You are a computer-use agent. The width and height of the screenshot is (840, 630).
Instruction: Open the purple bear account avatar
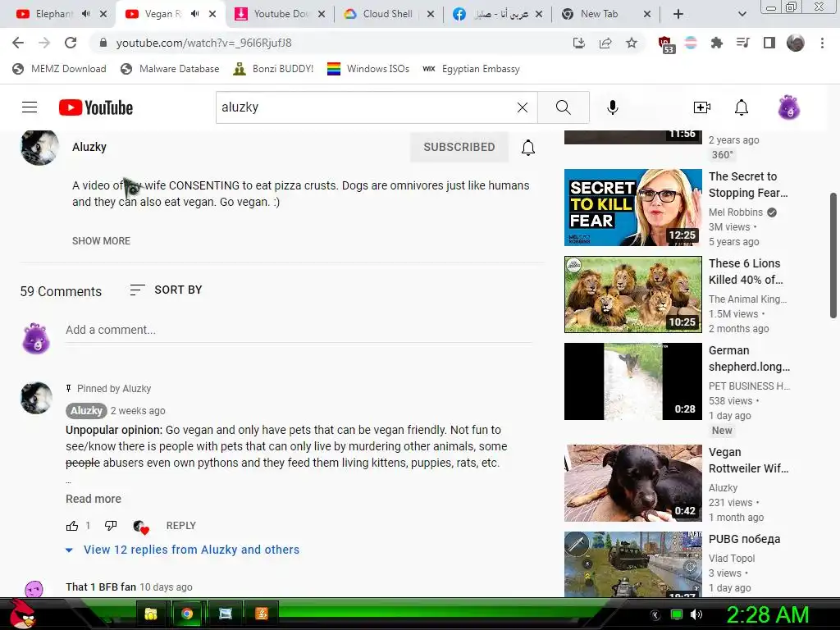788,107
